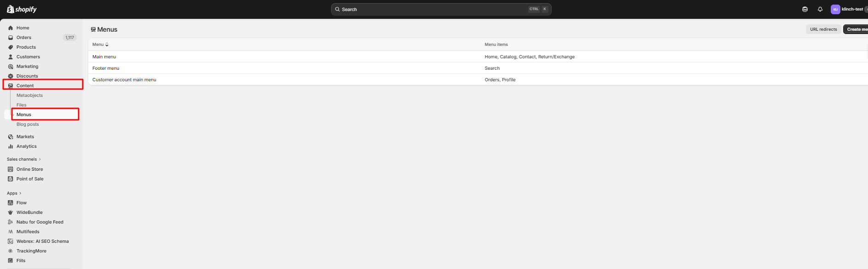Click the Flow app icon
The height and width of the screenshot is (269, 868).
(x=11, y=203)
